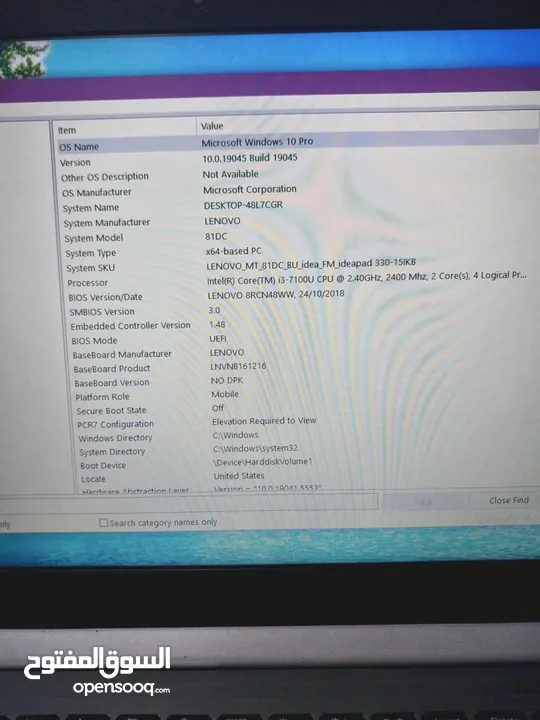Select the PCR7 Configuration row

(308, 422)
